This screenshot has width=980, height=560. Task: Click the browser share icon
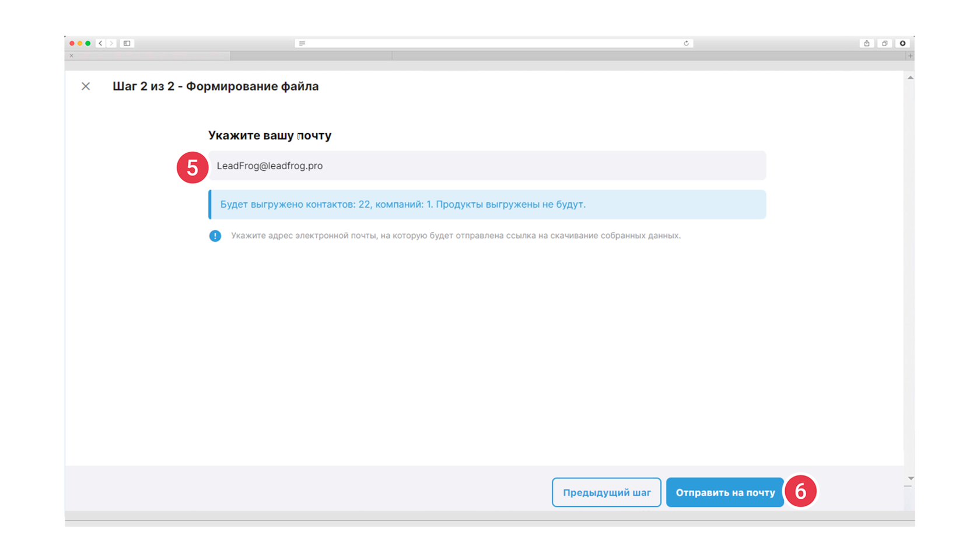[867, 43]
